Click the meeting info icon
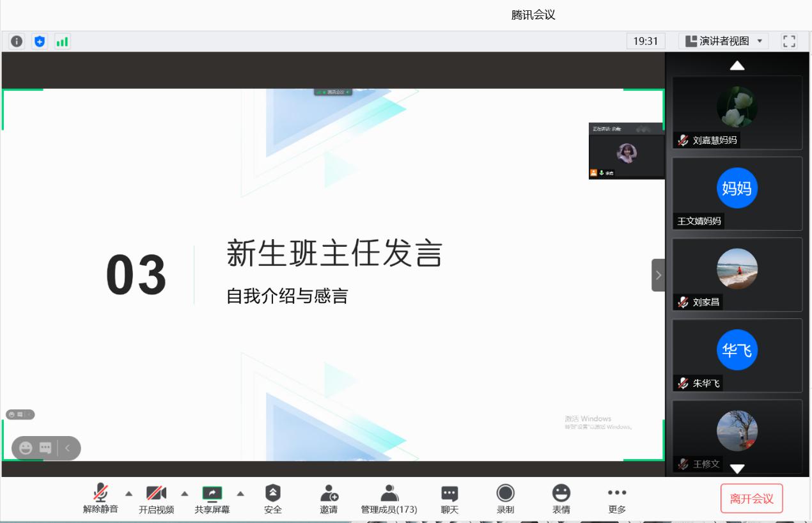 (x=17, y=42)
